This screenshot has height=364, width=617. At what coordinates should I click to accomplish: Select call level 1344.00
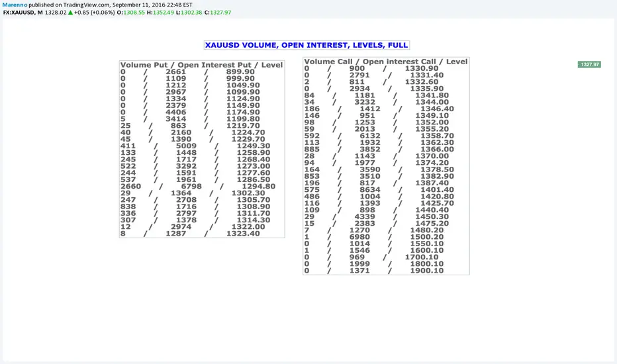432,102
